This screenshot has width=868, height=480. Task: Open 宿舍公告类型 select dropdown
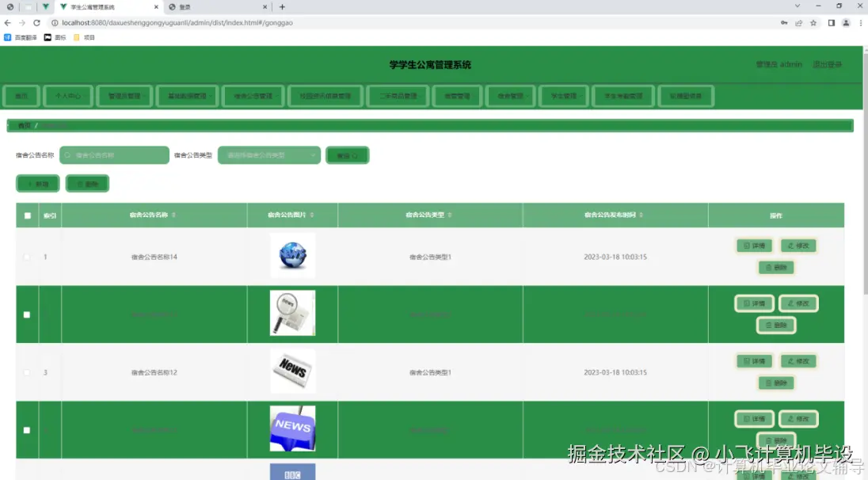269,155
